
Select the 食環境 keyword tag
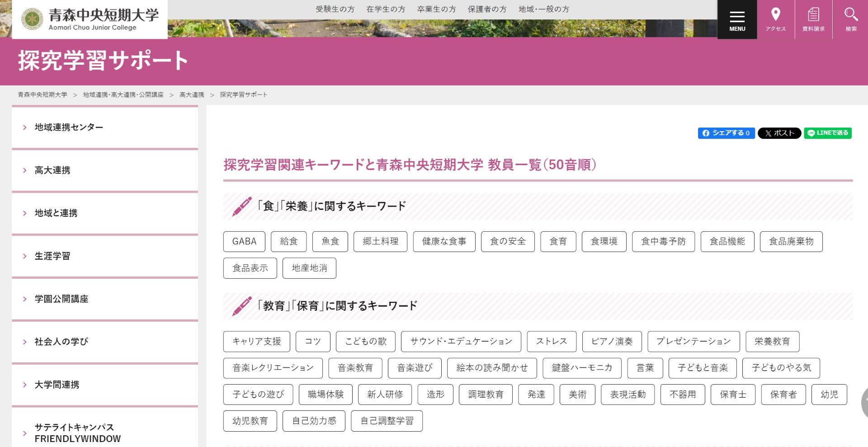604,242
